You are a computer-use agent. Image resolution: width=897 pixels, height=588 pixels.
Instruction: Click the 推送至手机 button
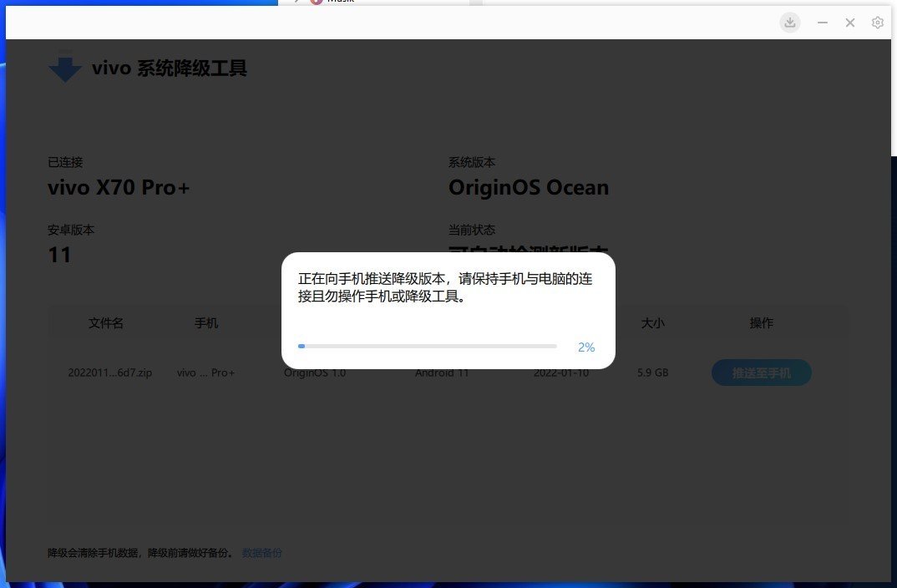tap(762, 373)
